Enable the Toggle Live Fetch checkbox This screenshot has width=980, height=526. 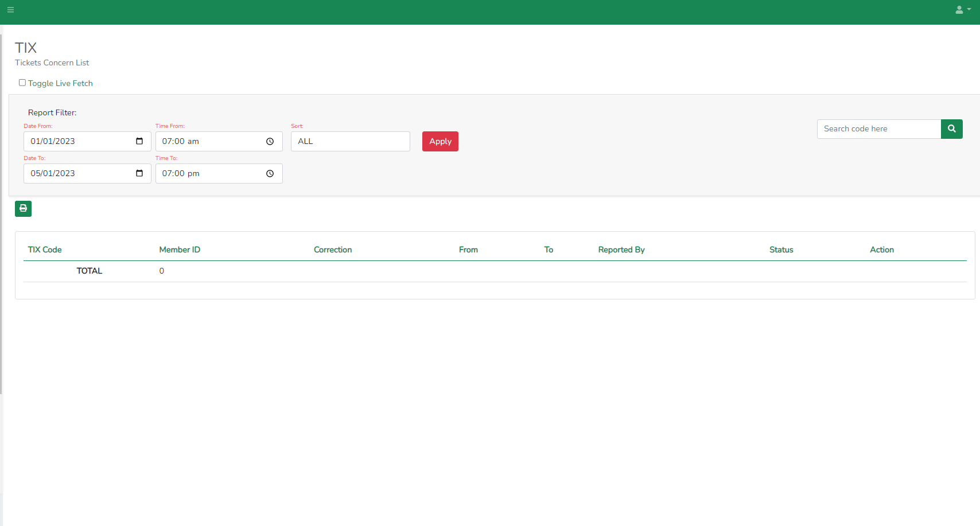[x=22, y=83]
